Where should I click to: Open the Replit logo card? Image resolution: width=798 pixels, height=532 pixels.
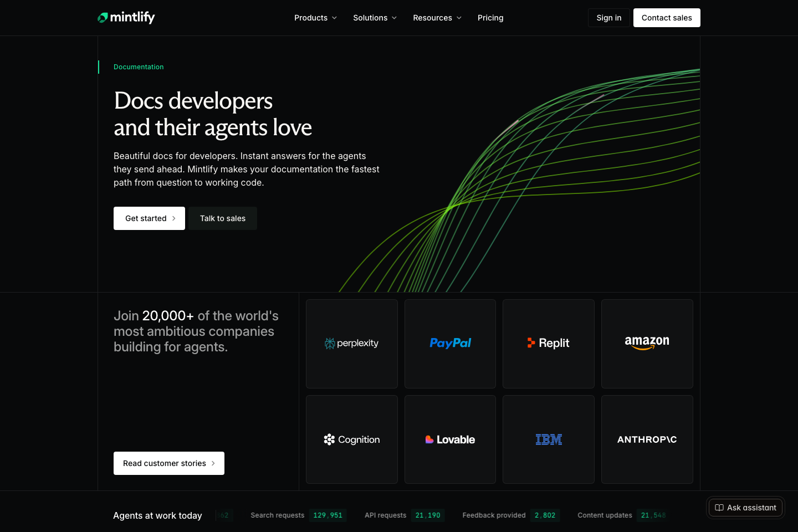[x=549, y=344]
